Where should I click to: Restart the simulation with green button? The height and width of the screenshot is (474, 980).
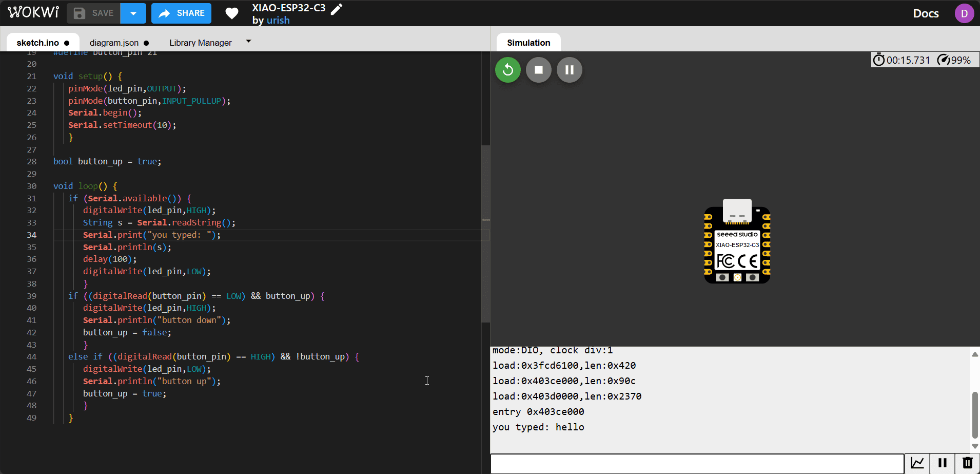click(x=508, y=70)
